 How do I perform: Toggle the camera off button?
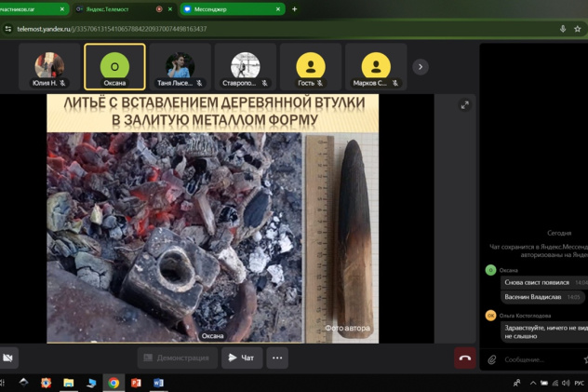coord(7,358)
